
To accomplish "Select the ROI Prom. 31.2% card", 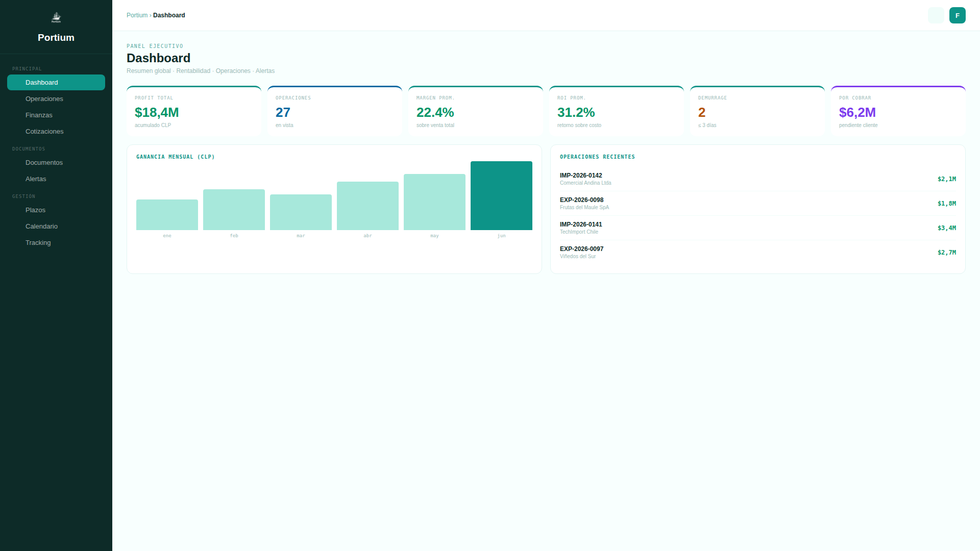I will [x=617, y=111].
